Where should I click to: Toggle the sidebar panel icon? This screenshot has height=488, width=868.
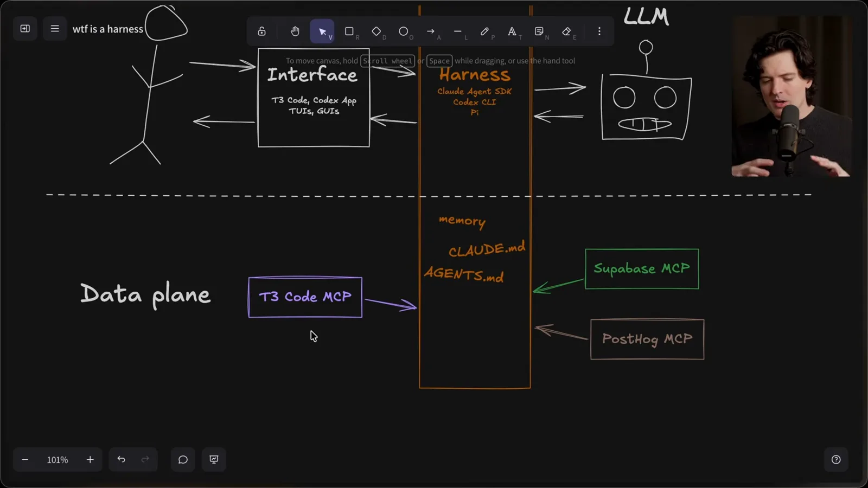point(25,29)
